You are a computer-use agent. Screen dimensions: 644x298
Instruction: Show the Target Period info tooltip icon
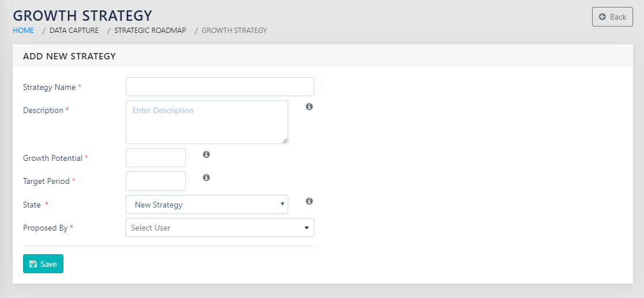pyautogui.click(x=206, y=178)
